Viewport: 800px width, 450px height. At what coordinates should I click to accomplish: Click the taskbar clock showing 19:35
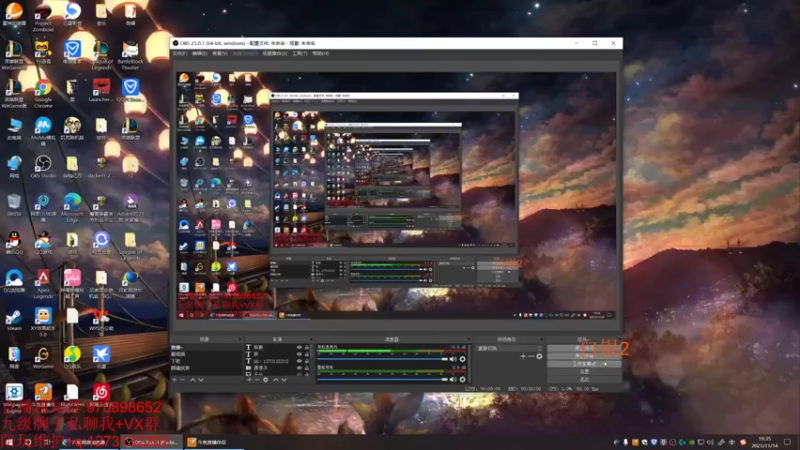(x=765, y=442)
